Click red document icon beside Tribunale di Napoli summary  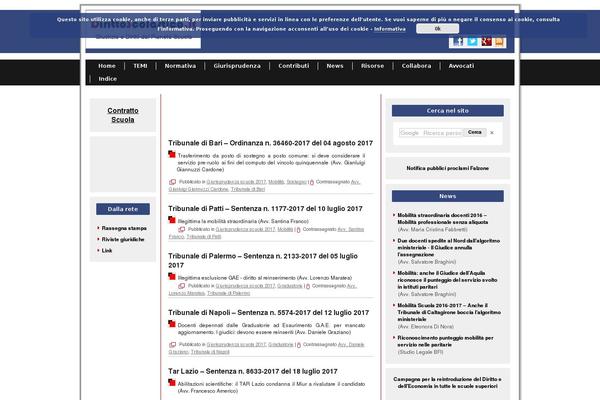pos(172,324)
